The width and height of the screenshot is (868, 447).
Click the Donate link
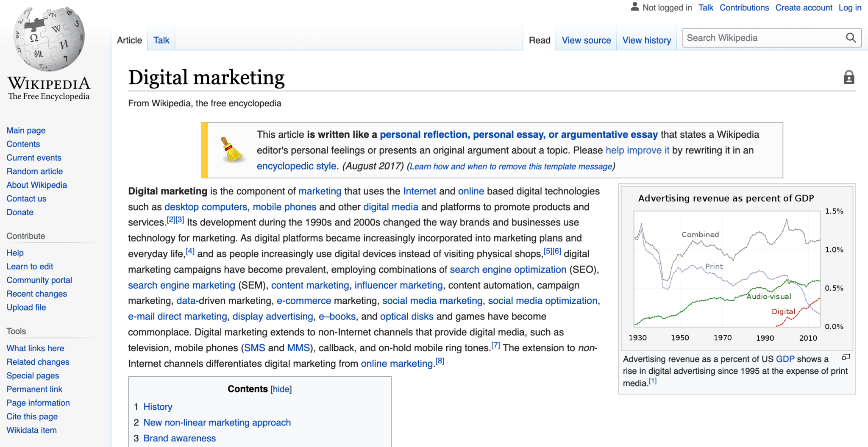(x=19, y=212)
